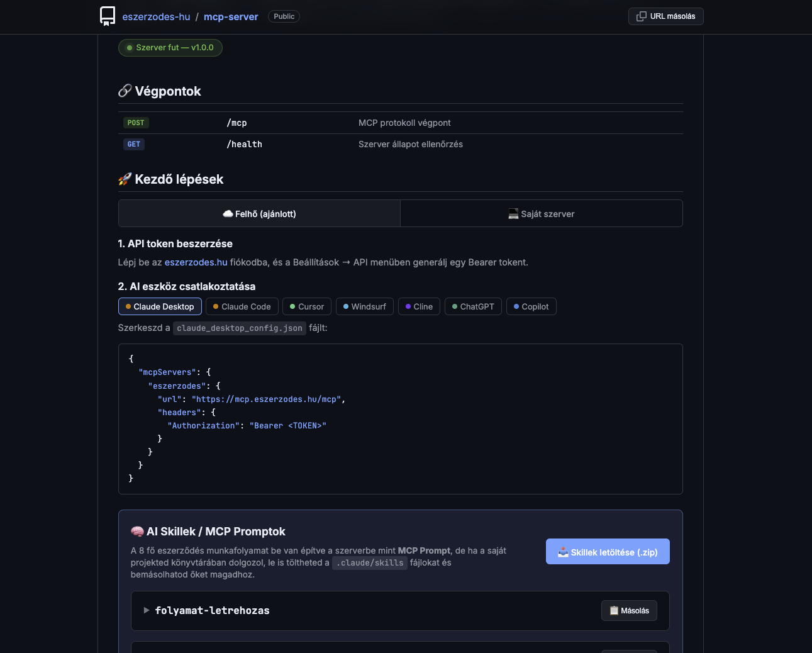Image resolution: width=812 pixels, height=653 pixels.
Task: Select the ChatGPT connector pill
Action: pyautogui.click(x=473, y=306)
